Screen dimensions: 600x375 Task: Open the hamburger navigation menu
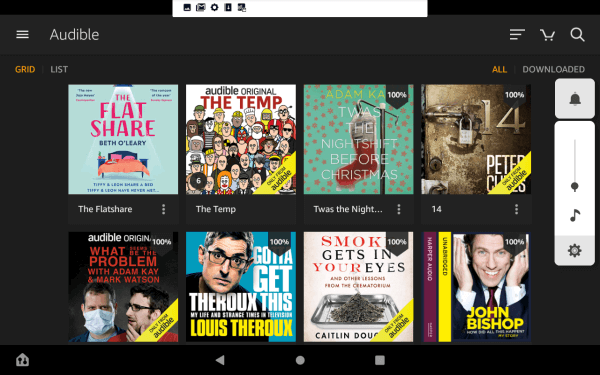pos(22,34)
